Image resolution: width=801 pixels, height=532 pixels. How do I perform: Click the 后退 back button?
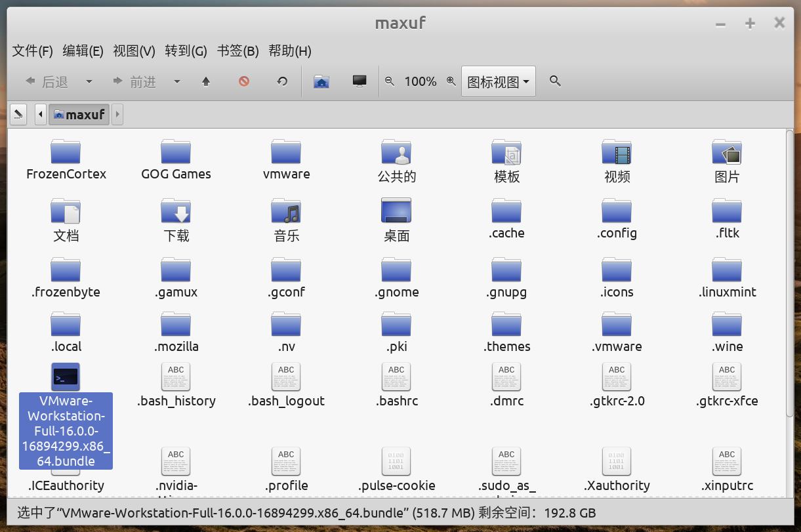click(47, 81)
